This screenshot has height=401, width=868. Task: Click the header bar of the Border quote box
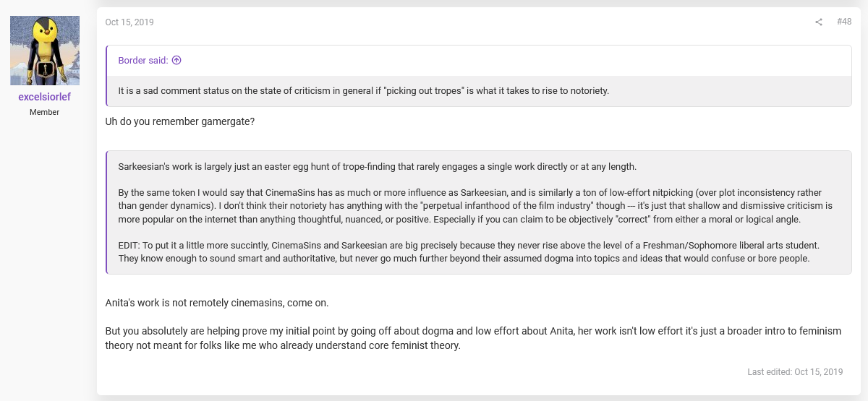480,61
